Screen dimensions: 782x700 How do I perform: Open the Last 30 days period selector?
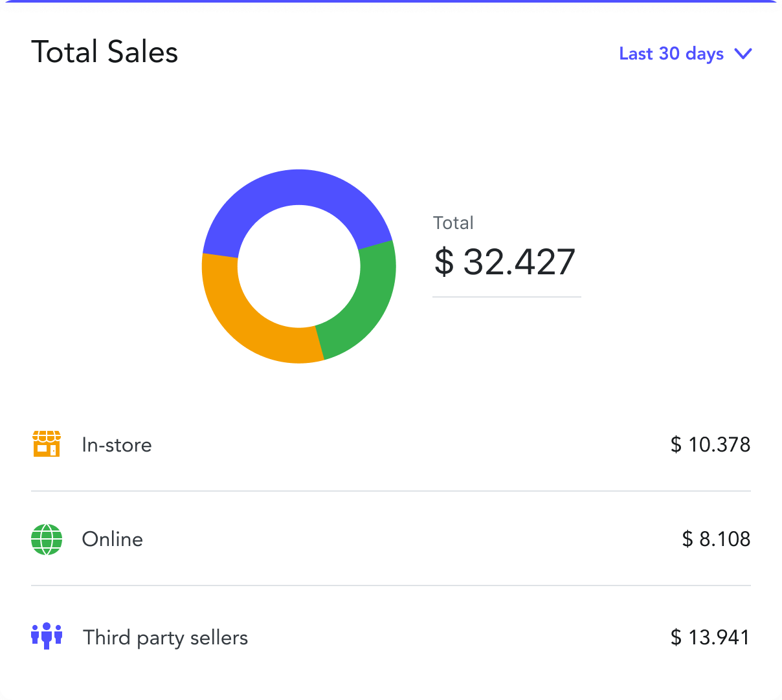pos(671,54)
